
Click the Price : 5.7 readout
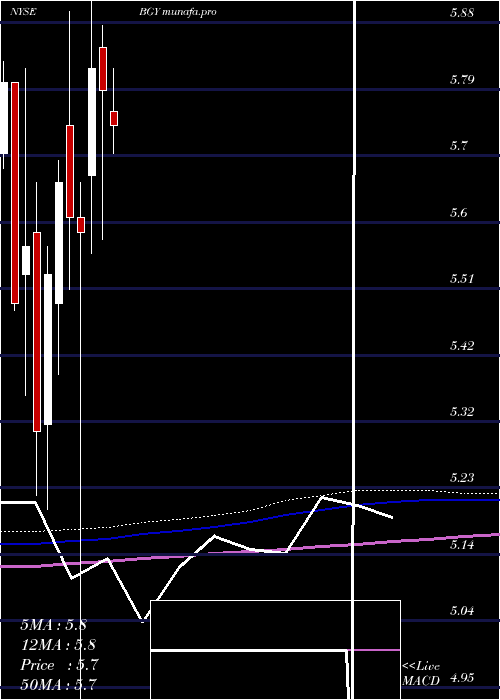pyautogui.click(x=59, y=665)
